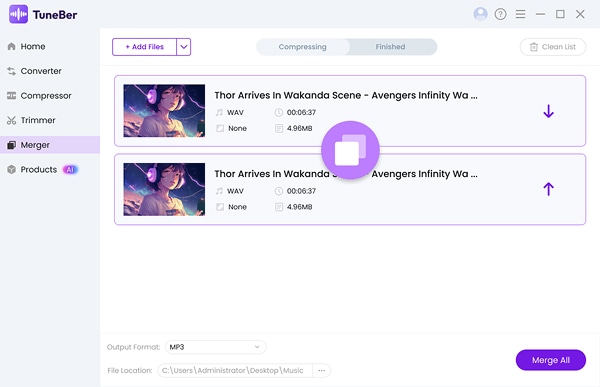Click the second track 4.96MB size
This screenshot has height=387, width=600.
coord(299,207)
